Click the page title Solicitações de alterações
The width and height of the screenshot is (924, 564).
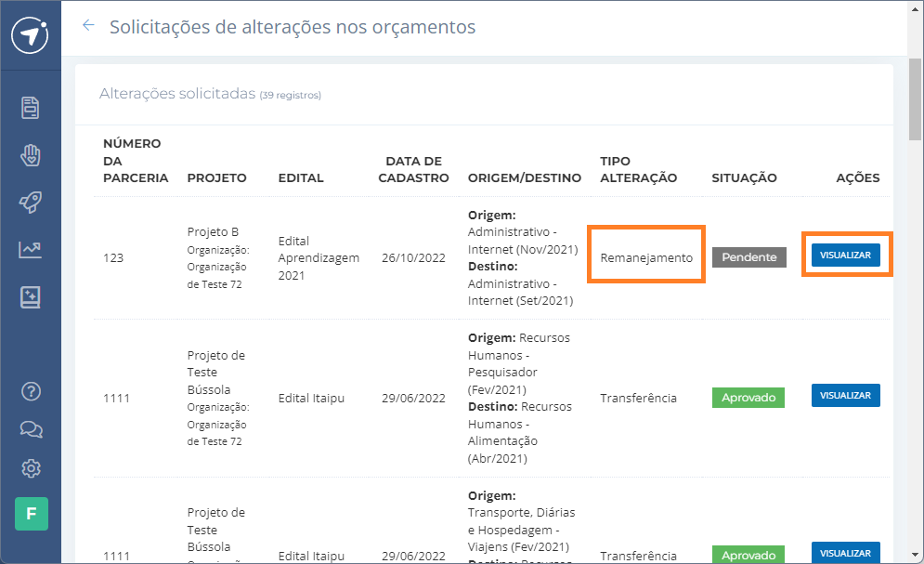coord(293,27)
